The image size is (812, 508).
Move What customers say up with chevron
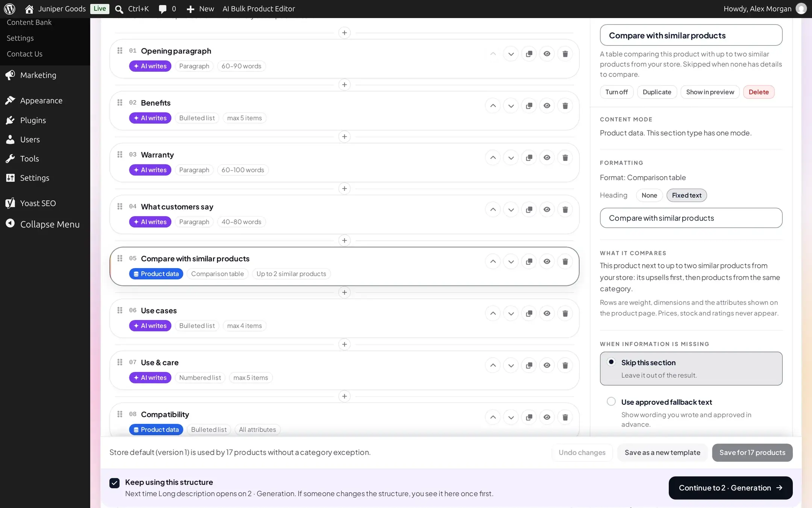coord(493,210)
